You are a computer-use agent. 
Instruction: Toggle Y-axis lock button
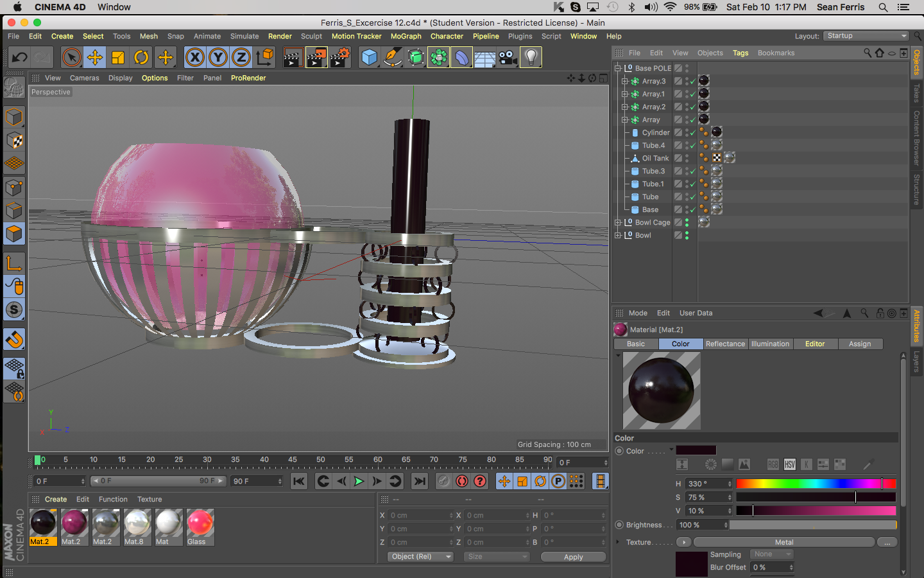coord(218,58)
